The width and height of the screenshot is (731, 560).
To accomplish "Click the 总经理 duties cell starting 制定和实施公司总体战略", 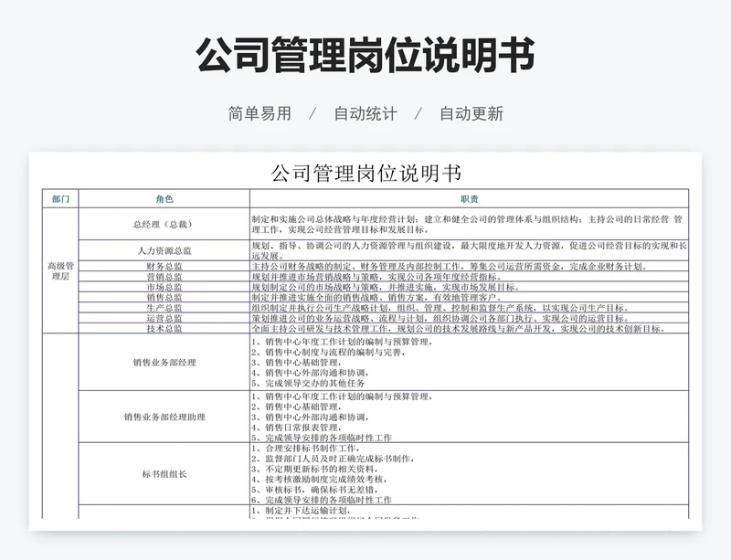I will point(470,225).
